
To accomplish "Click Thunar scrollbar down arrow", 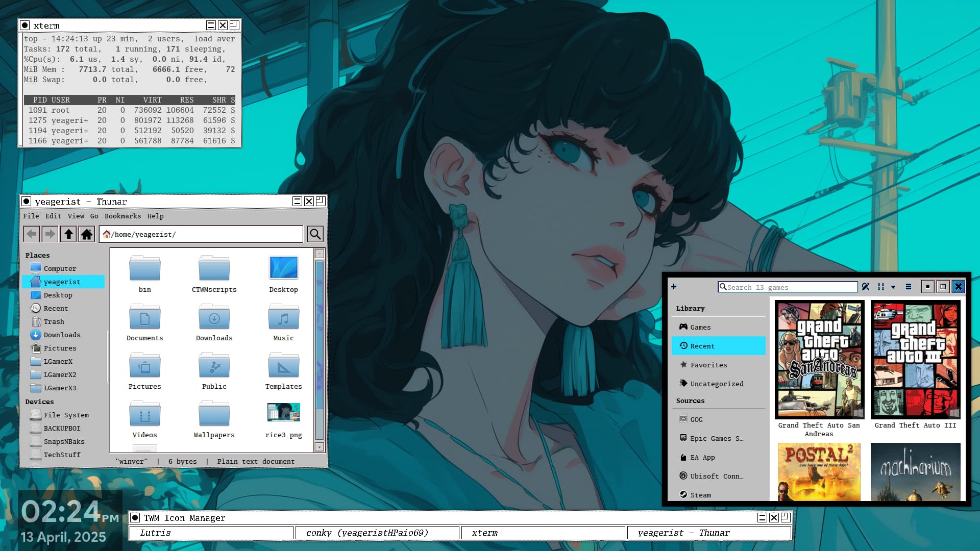I will coord(320,447).
